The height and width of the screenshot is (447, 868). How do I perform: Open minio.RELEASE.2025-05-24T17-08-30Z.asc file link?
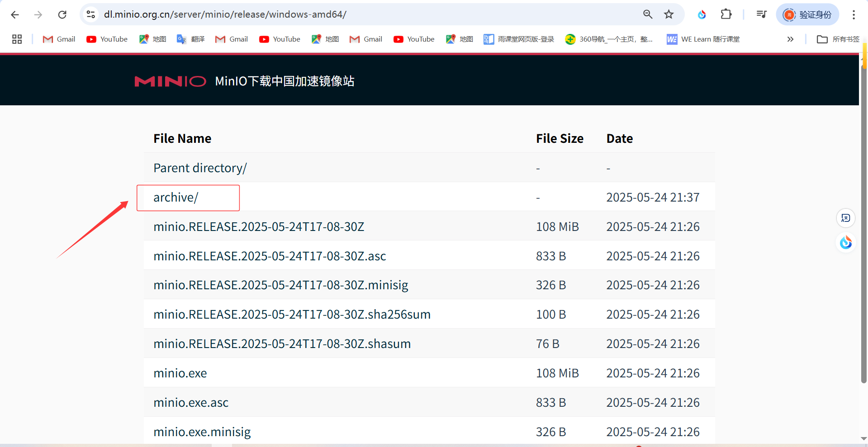coord(270,256)
